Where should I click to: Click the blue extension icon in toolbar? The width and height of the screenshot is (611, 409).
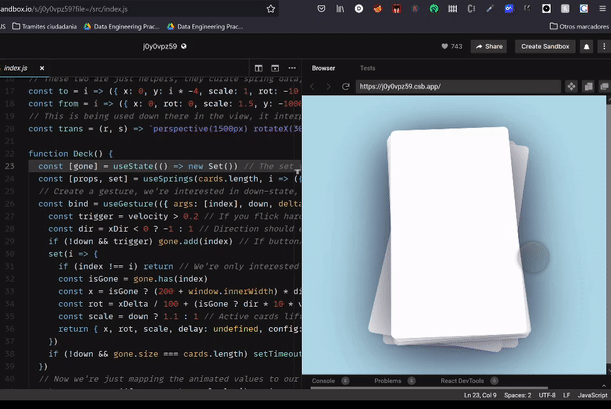click(x=509, y=9)
